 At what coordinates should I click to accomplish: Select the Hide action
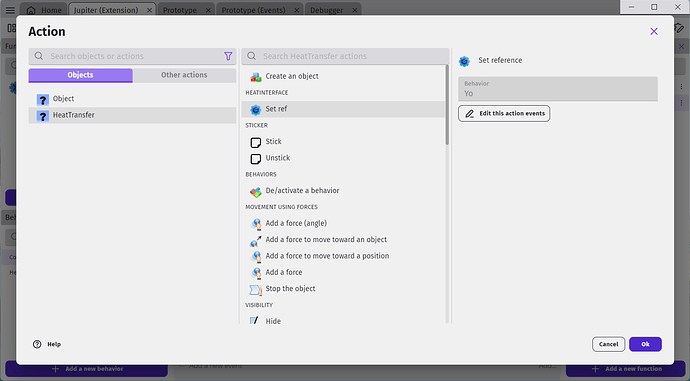[x=343, y=320]
